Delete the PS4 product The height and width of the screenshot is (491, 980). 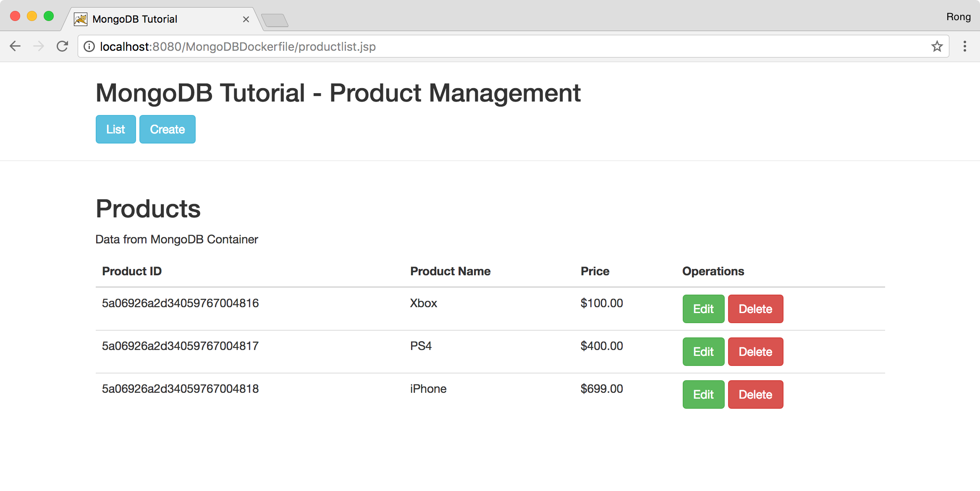pos(755,352)
